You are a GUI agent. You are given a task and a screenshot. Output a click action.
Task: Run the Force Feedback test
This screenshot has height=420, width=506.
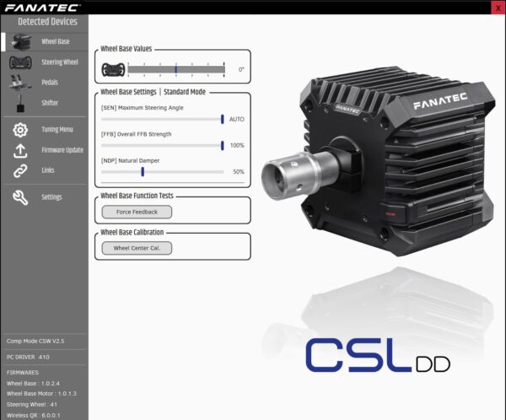pos(137,212)
